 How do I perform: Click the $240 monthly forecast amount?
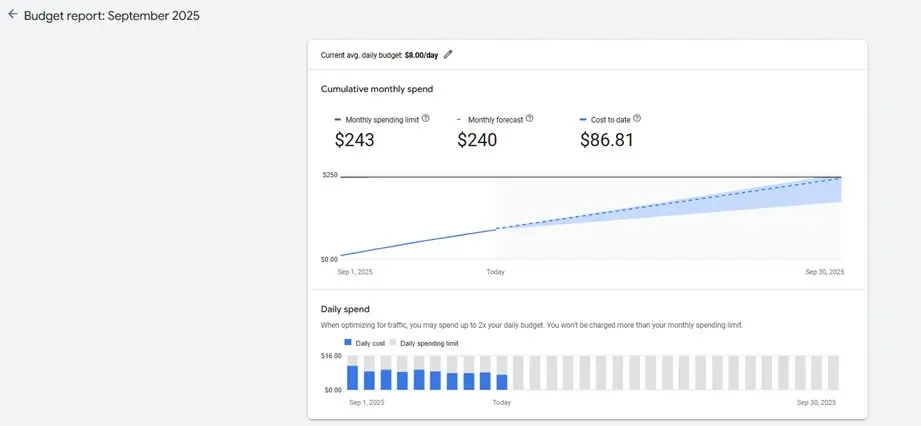(x=477, y=140)
